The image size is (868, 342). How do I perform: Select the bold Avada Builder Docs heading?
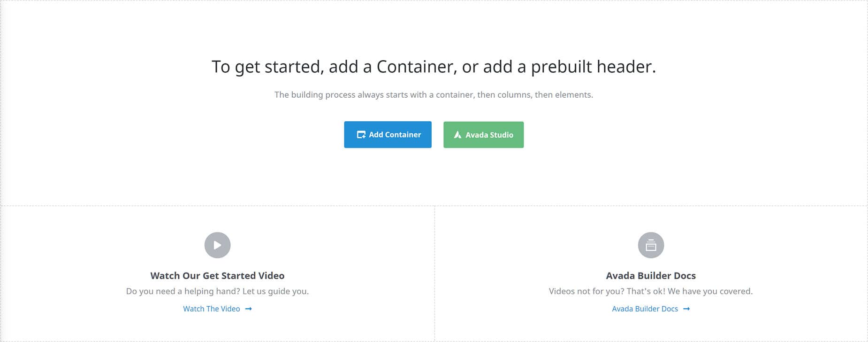pos(651,276)
